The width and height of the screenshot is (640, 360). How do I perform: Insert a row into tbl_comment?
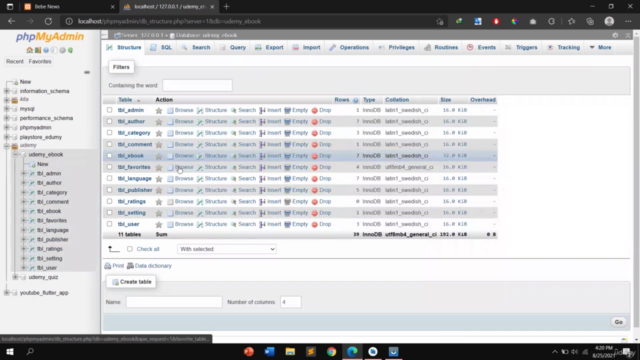coord(270,144)
